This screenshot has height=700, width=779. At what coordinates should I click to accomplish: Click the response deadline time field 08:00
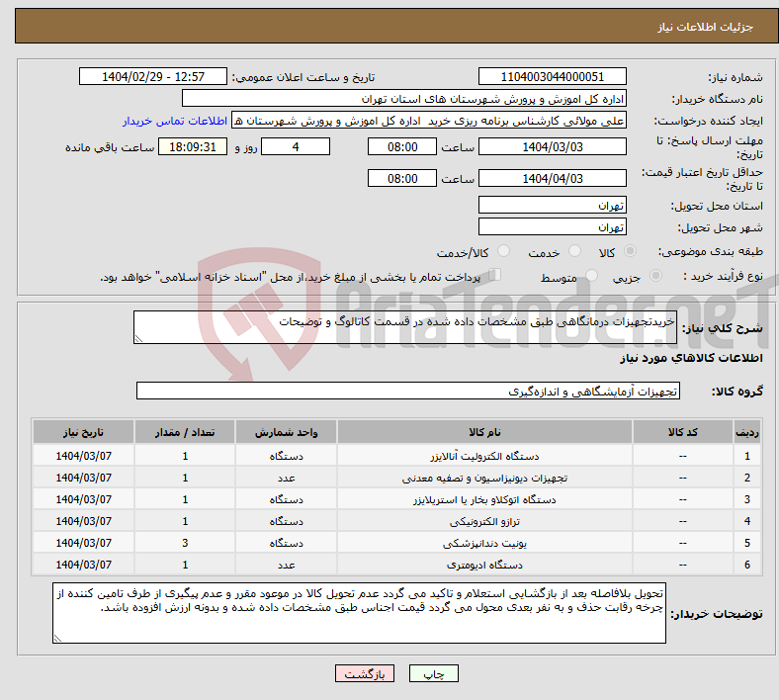pos(402,146)
